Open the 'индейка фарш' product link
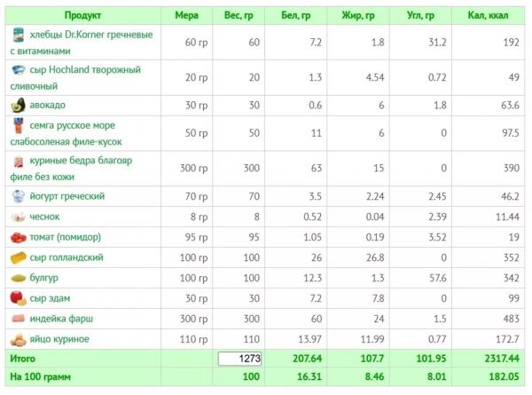The width and height of the screenshot is (532, 395). tap(61, 319)
